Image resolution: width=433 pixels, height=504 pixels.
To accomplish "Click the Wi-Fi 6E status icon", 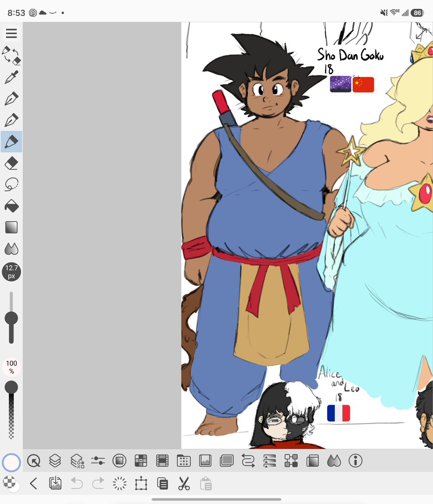I will coord(395,13).
